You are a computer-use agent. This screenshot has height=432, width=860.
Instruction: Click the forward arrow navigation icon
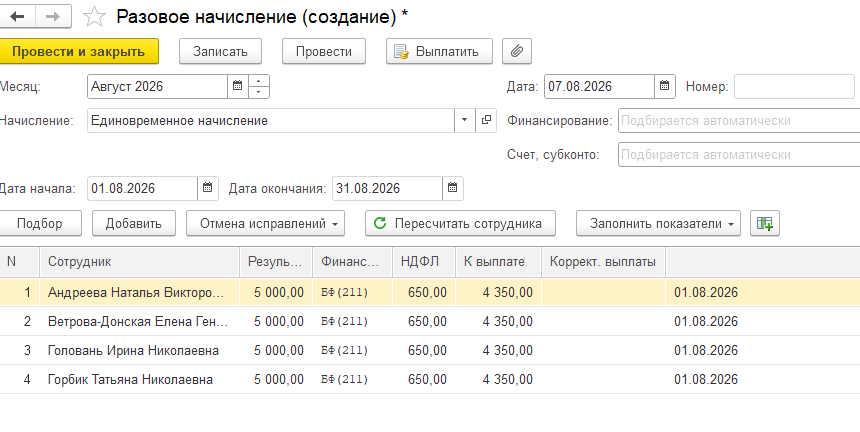pyautogui.click(x=53, y=16)
